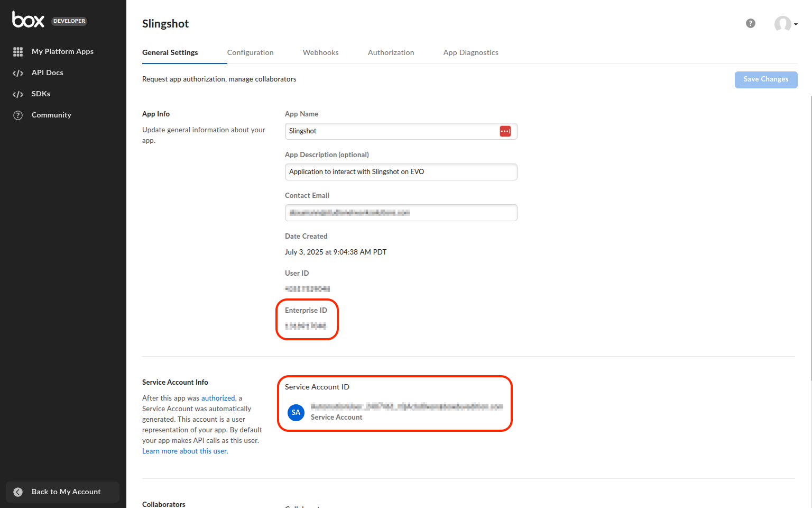The width and height of the screenshot is (812, 508).
Task: Click 'Request app authorization, manage collaborators' text
Action: (219, 79)
